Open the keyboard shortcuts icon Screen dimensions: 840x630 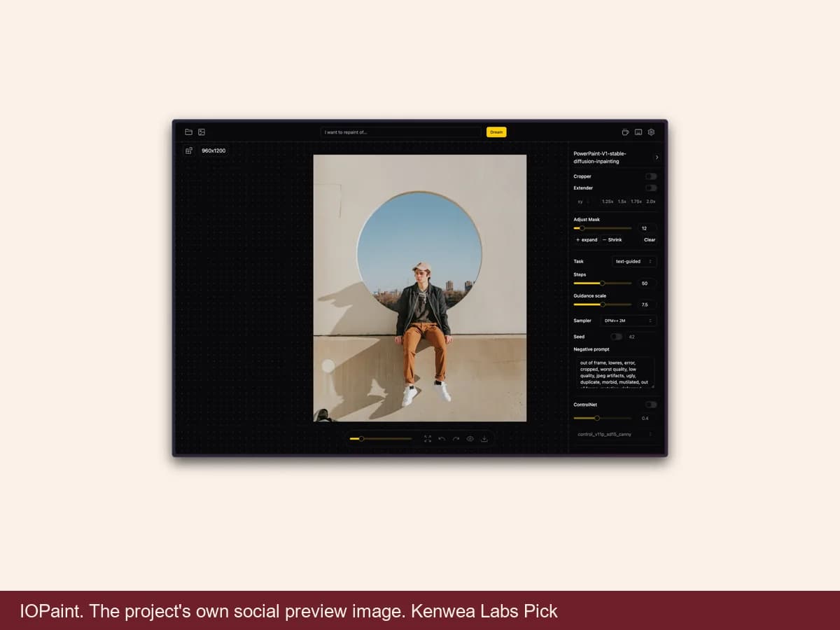click(638, 132)
